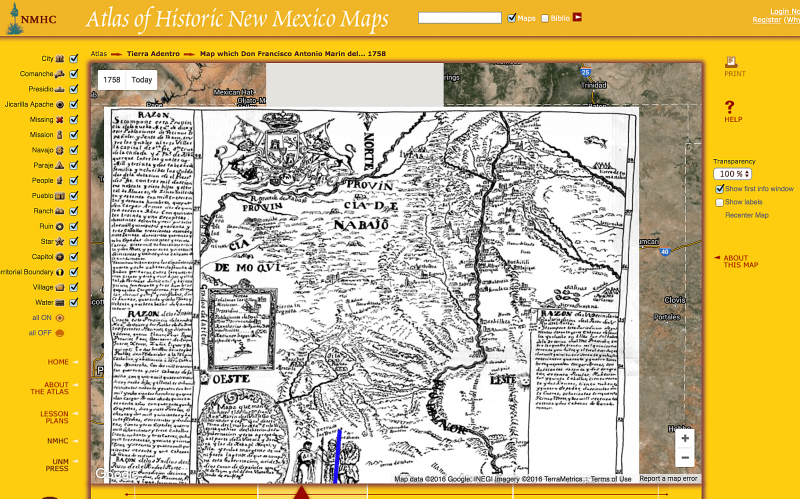Click the Presidio legend icon
This screenshot has width=800, height=499.
(x=60, y=89)
